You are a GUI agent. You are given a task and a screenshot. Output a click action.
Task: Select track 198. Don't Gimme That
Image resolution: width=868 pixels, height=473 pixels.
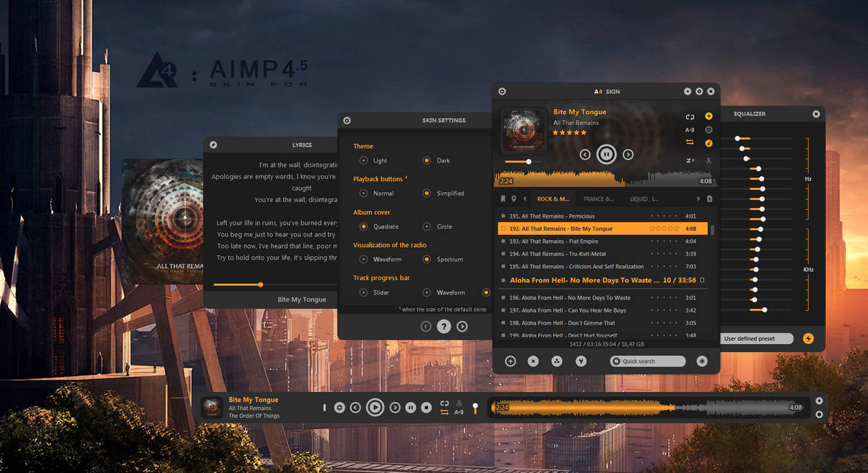point(603,323)
